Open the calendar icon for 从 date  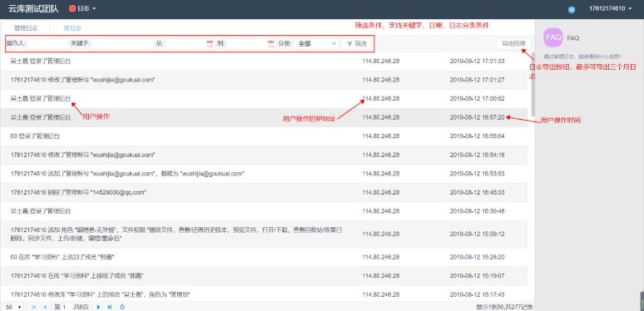[x=210, y=43]
